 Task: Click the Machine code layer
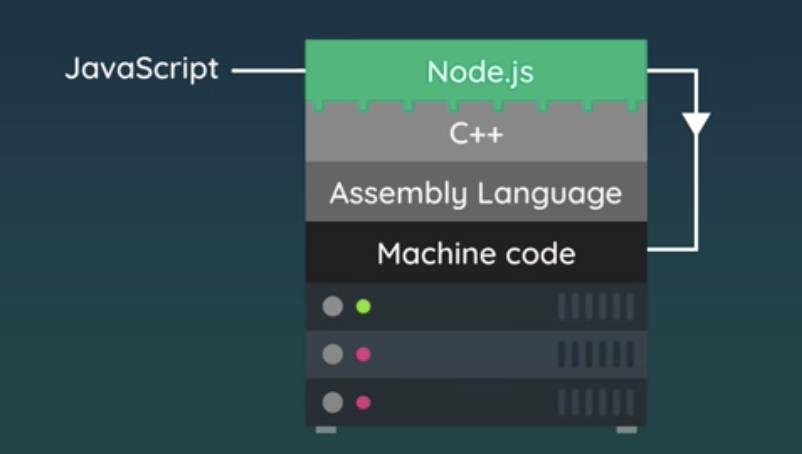[x=476, y=253]
